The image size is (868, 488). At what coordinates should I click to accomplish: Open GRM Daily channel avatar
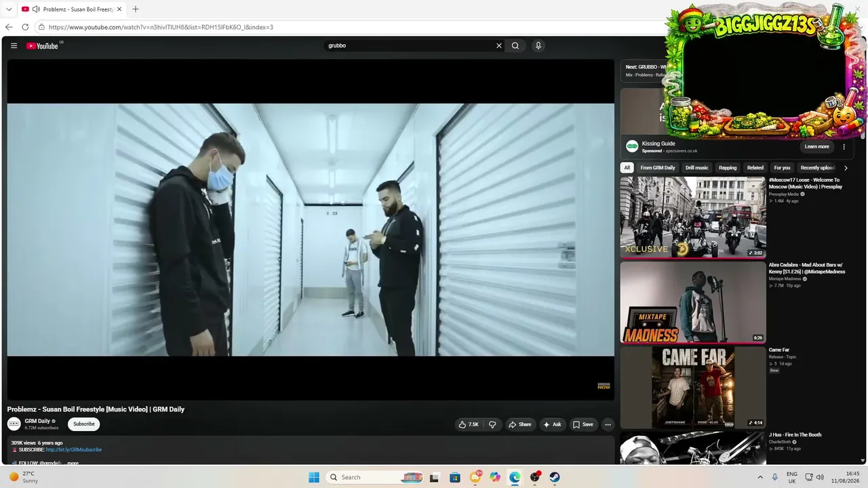pos(14,424)
